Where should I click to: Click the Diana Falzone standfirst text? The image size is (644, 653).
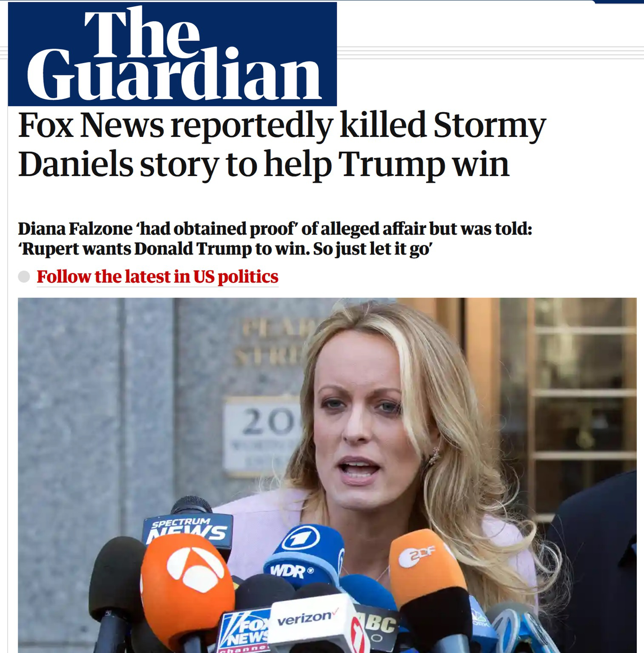(x=275, y=238)
